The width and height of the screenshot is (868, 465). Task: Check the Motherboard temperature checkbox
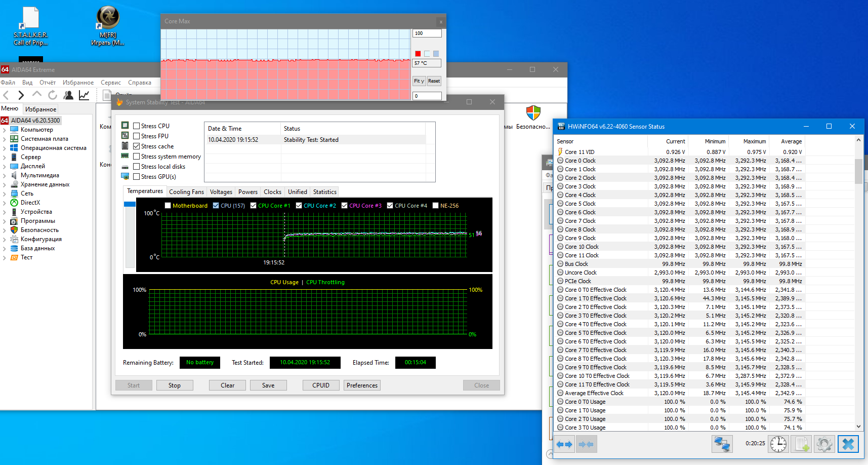(168, 206)
